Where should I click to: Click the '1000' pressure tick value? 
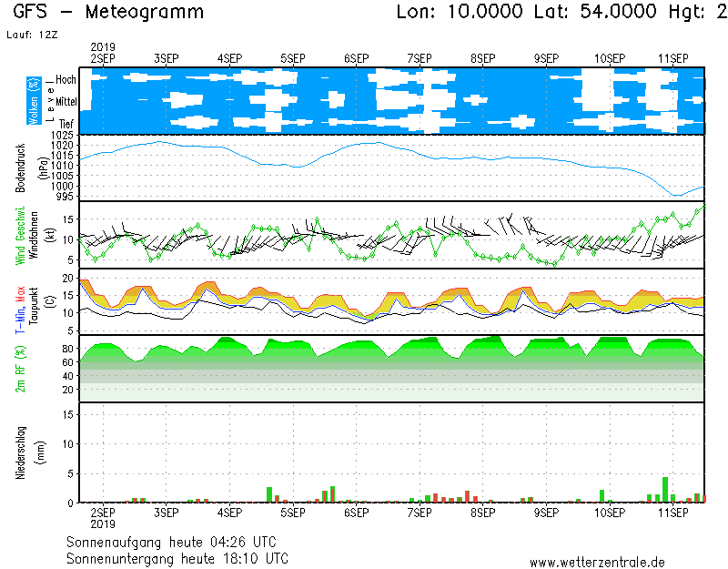tap(62, 186)
